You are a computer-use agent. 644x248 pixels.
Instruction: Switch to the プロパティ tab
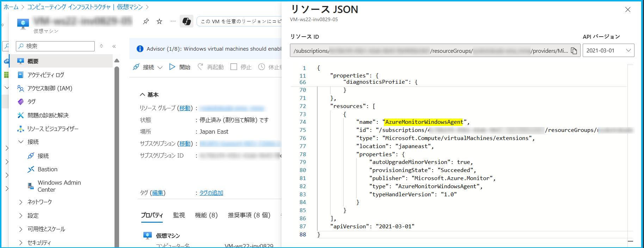tap(152, 215)
